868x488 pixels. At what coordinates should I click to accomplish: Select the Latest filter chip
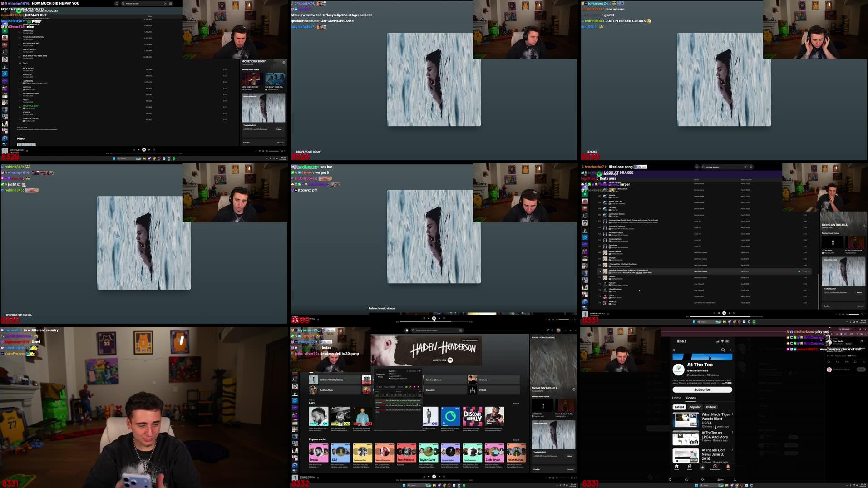679,407
